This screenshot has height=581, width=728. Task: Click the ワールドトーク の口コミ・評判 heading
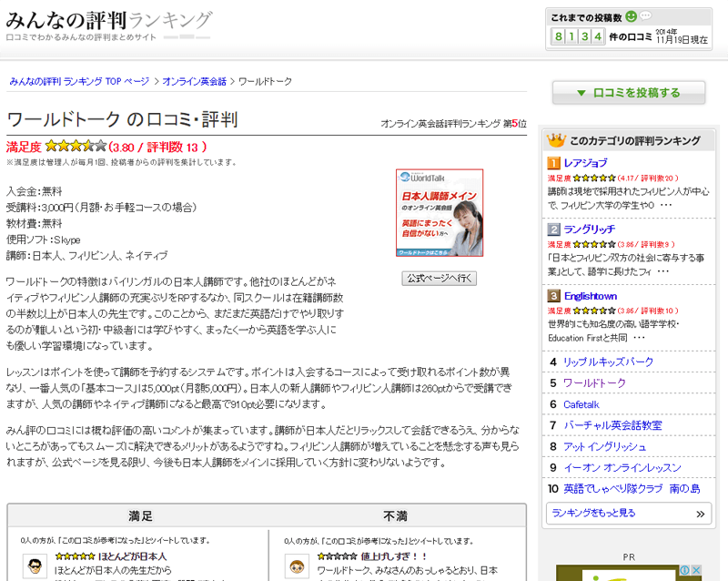click(122, 119)
